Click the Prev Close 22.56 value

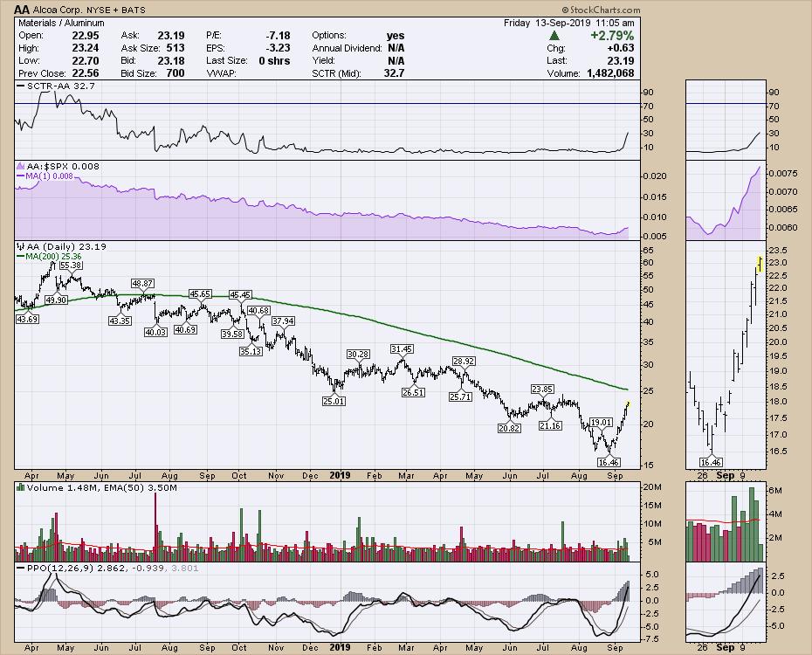pyautogui.click(x=86, y=73)
